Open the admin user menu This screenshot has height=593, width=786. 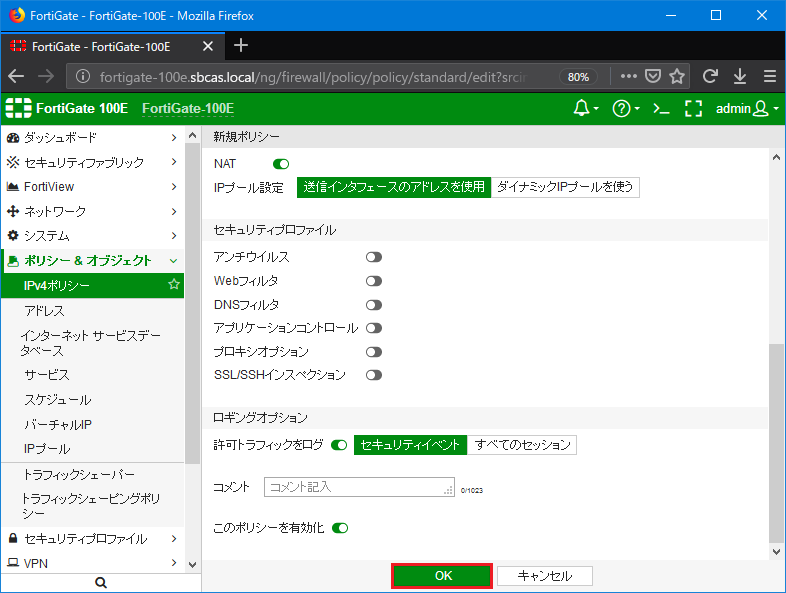pyautogui.click(x=747, y=108)
